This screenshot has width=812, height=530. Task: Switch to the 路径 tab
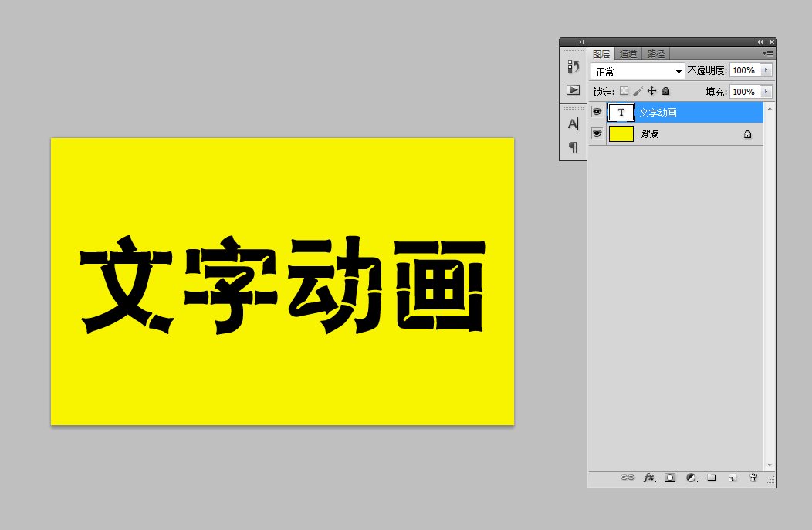point(656,54)
